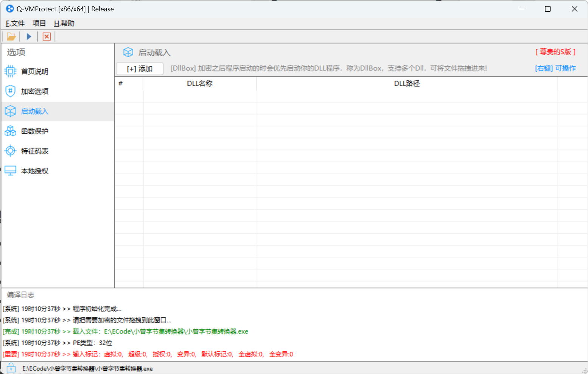Select the crosshair icon for 特征码表
588x374 pixels.
pyautogui.click(x=10, y=151)
